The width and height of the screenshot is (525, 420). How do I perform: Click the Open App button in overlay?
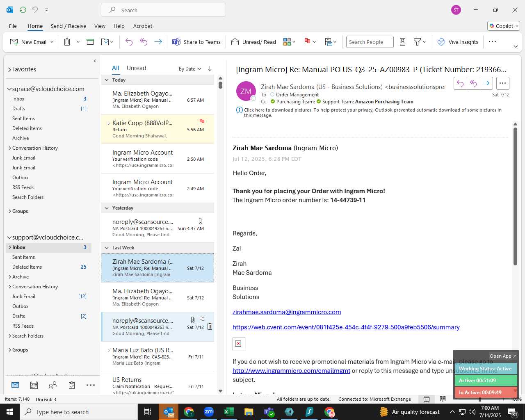click(503, 356)
